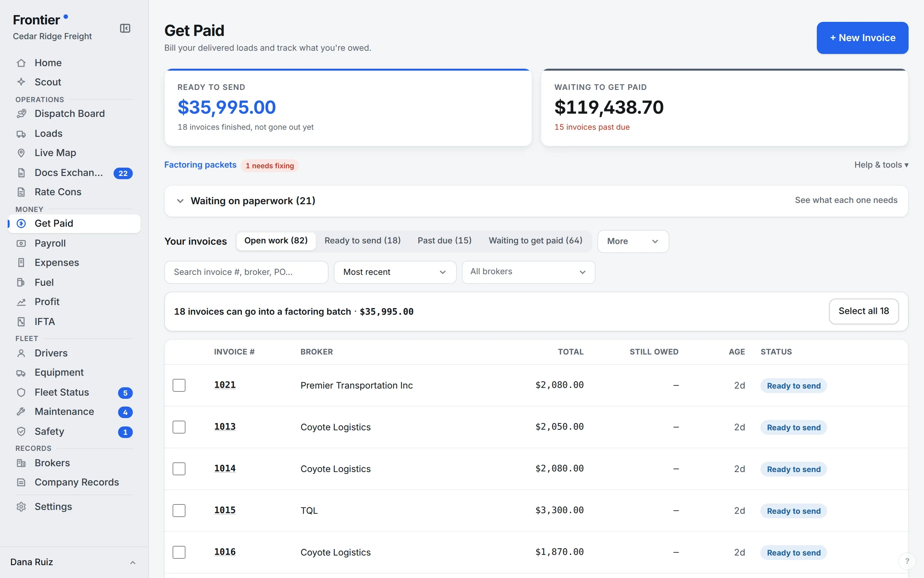Click the Payroll cash icon
The height and width of the screenshot is (578, 924).
[21, 243]
